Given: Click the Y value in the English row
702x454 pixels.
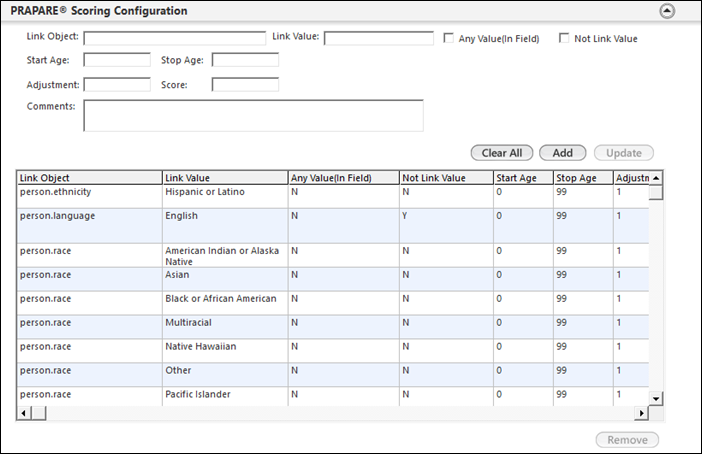Looking at the screenshot, I should click(405, 216).
